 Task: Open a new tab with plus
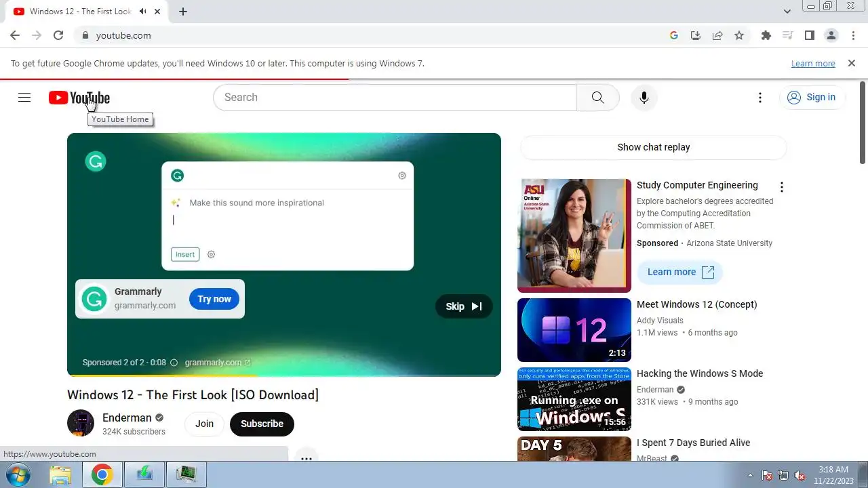coord(183,12)
